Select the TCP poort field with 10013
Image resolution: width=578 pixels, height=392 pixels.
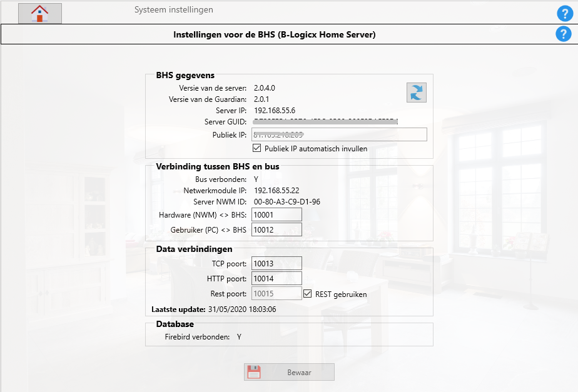coord(277,263)
